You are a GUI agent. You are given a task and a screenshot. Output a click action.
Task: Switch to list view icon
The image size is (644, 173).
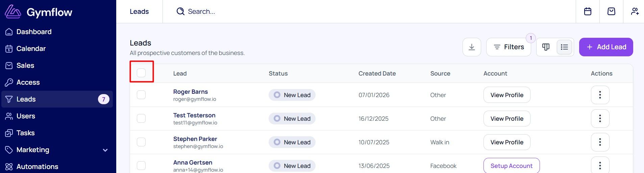point(564,47)
